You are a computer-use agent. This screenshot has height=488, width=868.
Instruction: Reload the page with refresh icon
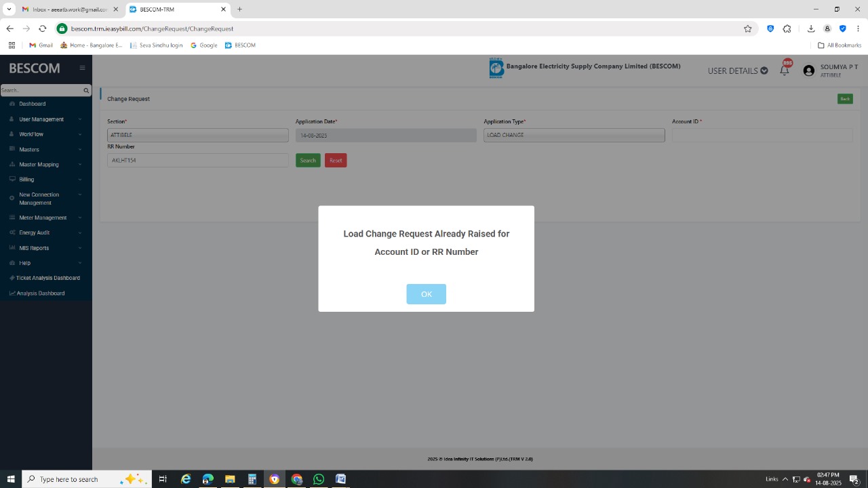click(x=43, y=28)
